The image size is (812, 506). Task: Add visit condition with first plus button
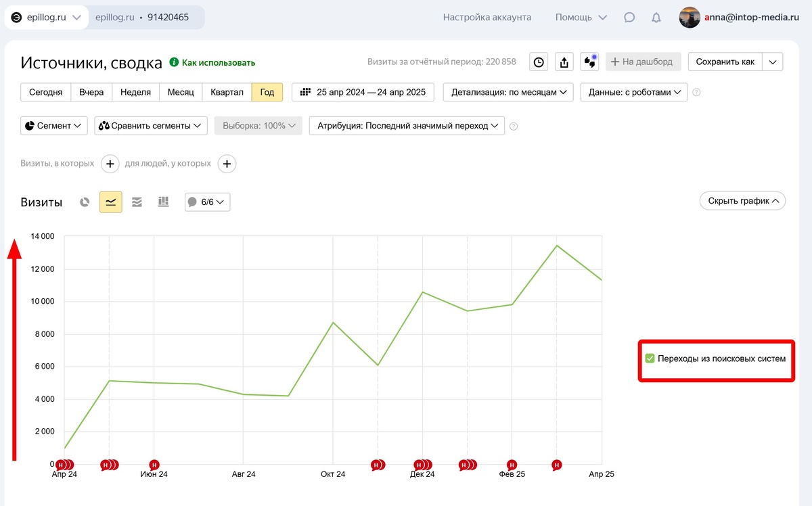(x=110, y=164)
